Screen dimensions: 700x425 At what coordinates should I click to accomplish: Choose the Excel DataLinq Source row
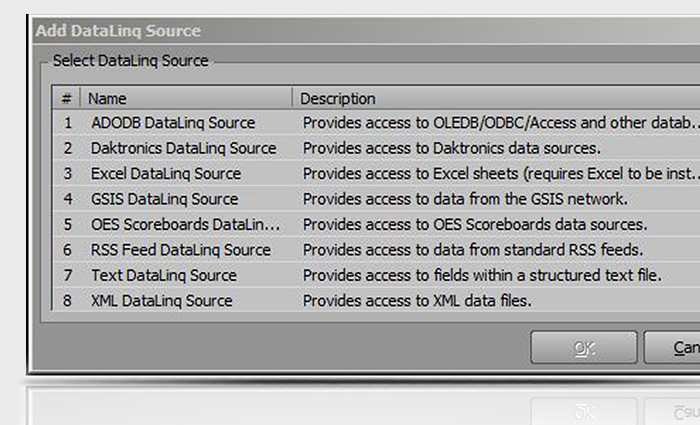pos(166,173)
